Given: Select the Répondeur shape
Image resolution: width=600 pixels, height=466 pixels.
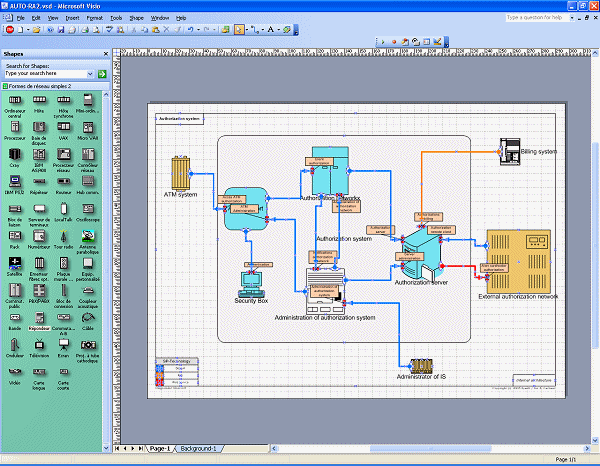Looking at the screenshot, I should [39, 321].
